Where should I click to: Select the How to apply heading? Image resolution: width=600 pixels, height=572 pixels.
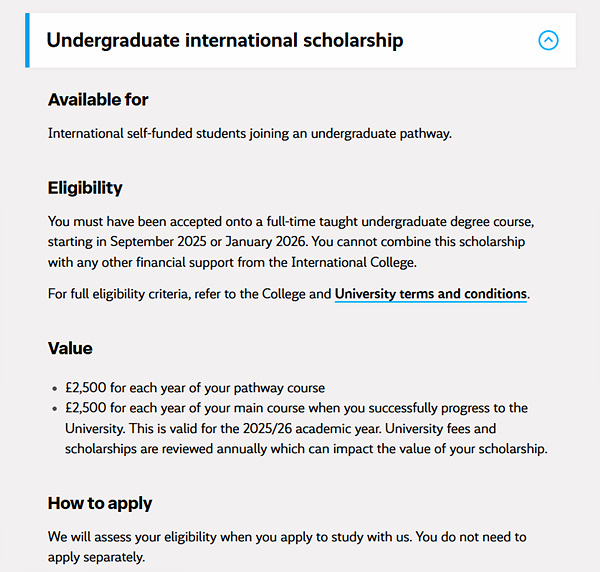100,502
